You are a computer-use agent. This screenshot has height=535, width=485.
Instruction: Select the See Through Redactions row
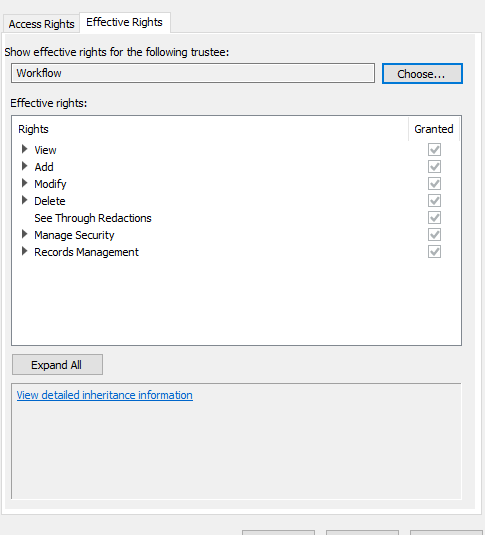click(x=236, y=218)
